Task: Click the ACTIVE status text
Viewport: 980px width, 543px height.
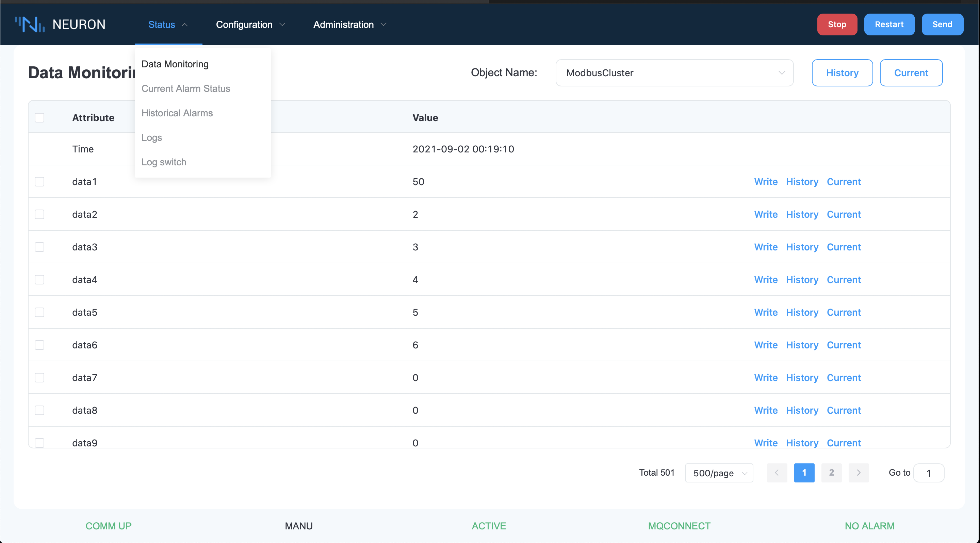Action: (489, 526)
